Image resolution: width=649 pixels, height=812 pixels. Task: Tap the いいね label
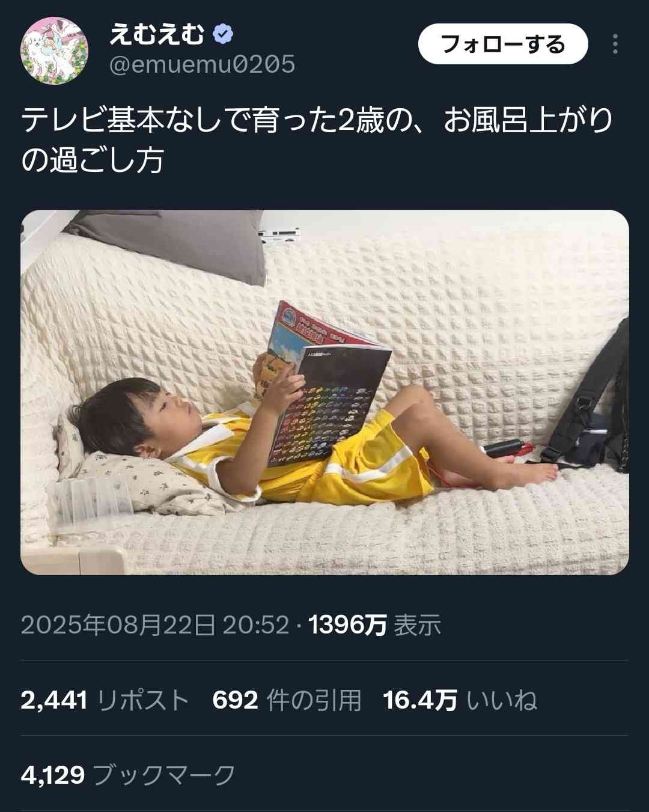click(502, 700)
